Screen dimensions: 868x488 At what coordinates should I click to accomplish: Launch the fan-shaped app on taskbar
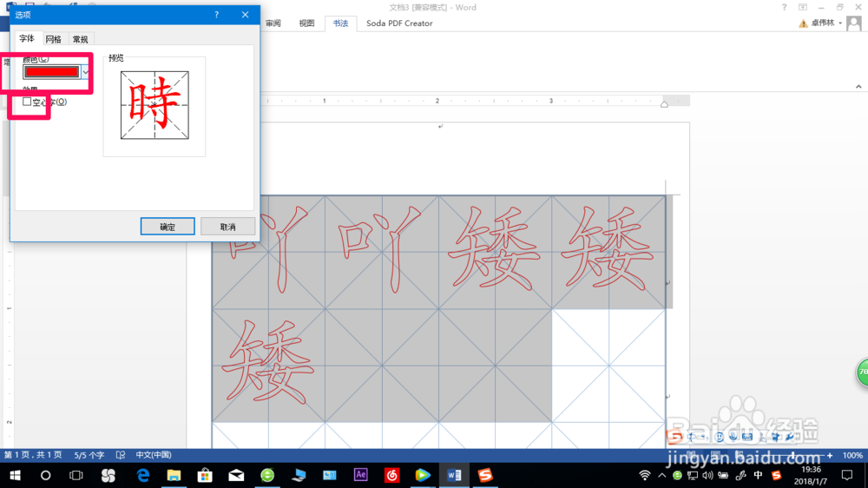click(108, 475)
